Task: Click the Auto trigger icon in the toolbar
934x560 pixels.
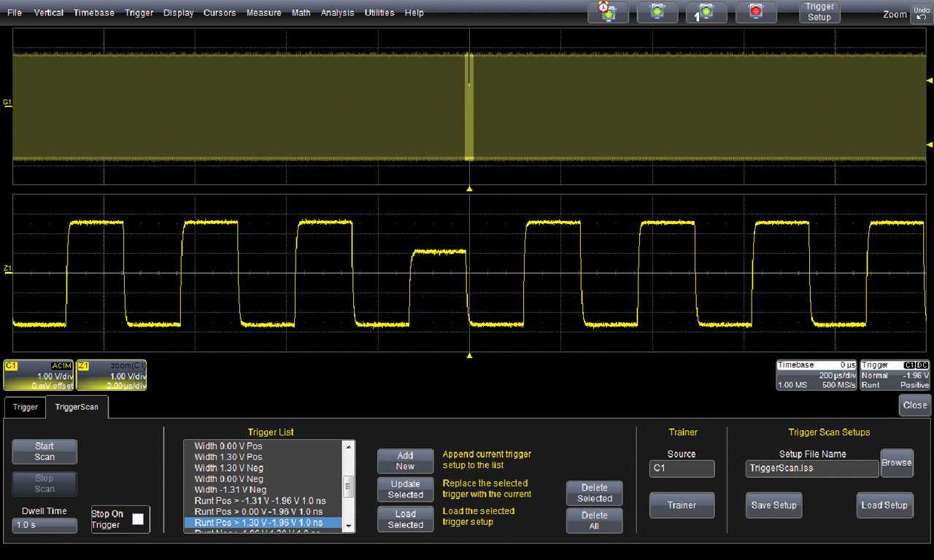Action: (x=657, y=12)
